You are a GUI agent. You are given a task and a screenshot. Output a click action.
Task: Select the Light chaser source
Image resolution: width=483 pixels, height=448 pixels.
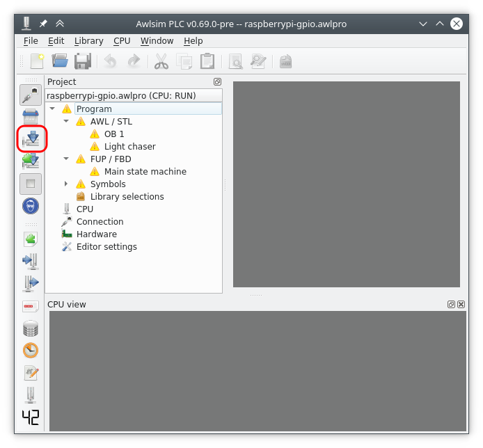[x=129, y=147]
